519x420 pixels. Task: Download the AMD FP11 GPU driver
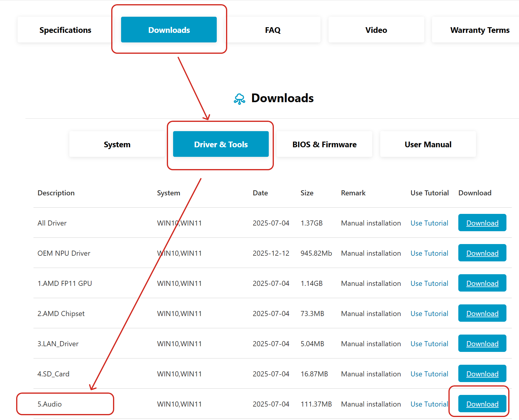pyautogui.click(x=482, y=283)
